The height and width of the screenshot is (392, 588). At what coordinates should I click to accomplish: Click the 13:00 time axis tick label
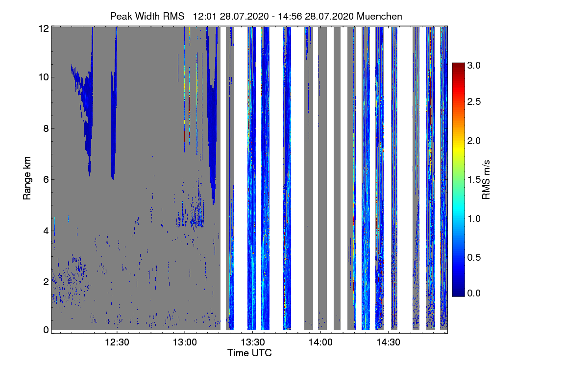click(x=185, y=342)
